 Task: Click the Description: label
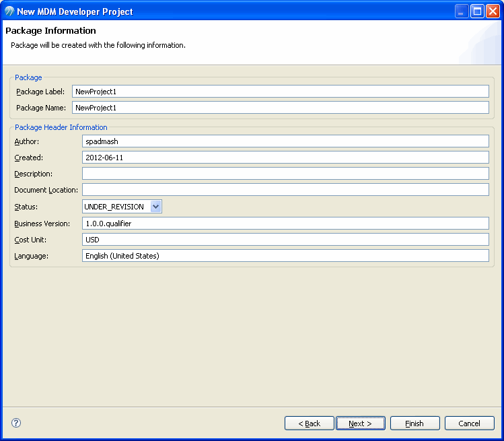(33, 174)
